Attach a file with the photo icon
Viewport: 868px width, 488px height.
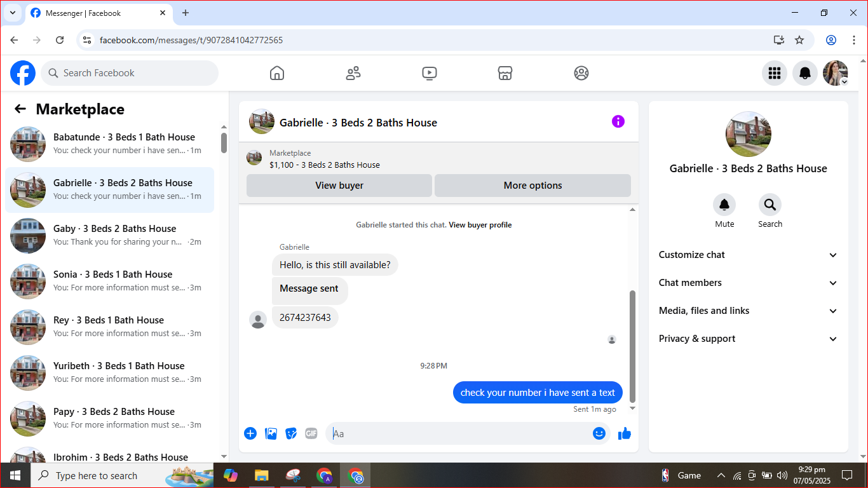coord(271,433)
